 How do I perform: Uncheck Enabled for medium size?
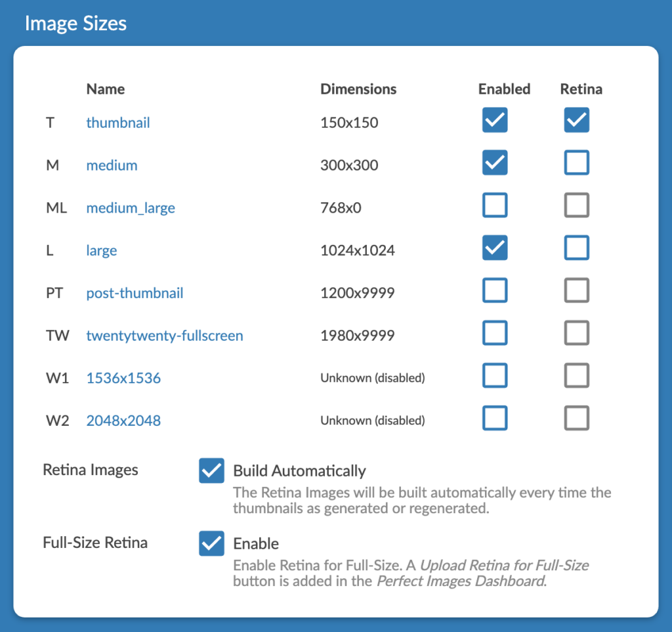[495, 163]
